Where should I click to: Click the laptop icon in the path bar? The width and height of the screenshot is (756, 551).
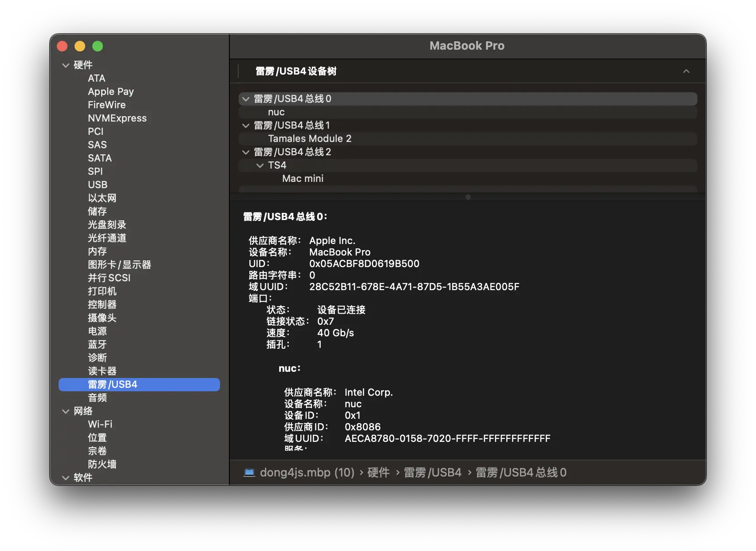click(249, 472)
